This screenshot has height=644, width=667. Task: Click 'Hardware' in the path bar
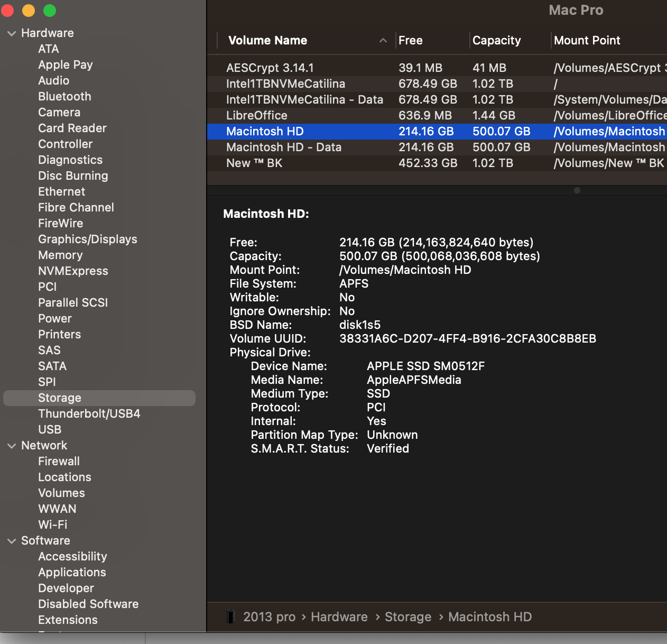(339, 617)
